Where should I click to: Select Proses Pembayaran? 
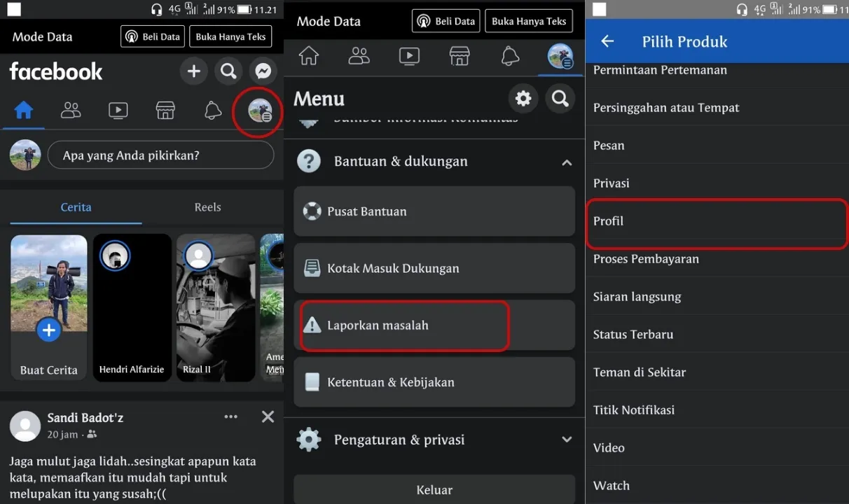(717, 259)
